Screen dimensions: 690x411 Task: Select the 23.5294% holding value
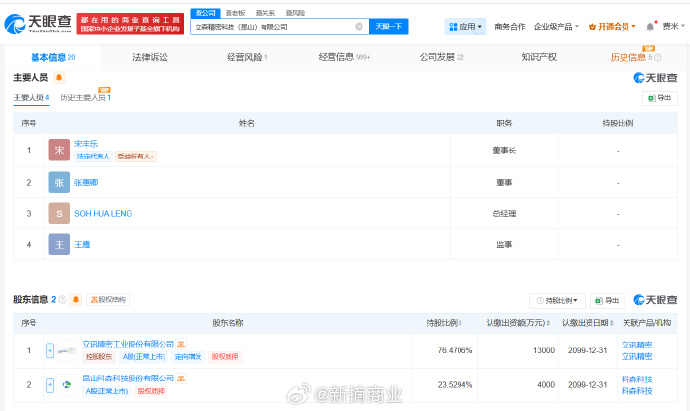click(455, 385)
